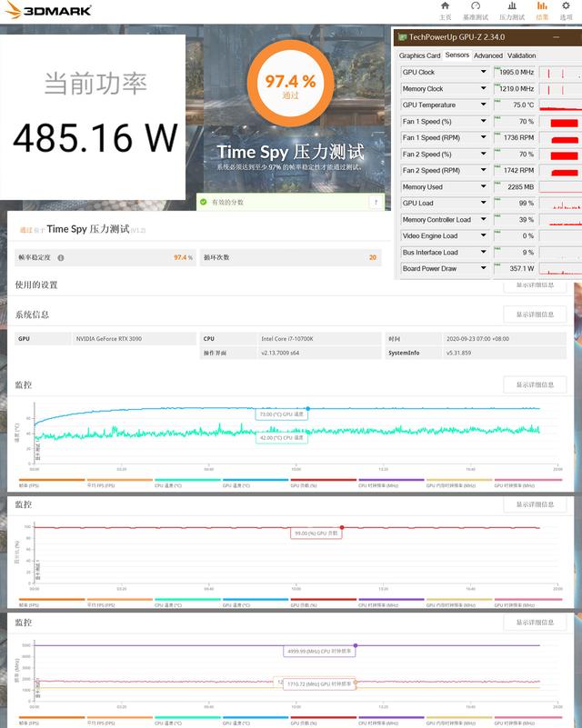
Task: Click the info icon next to 帧率稳定度
Action: (x=61, y=258)
